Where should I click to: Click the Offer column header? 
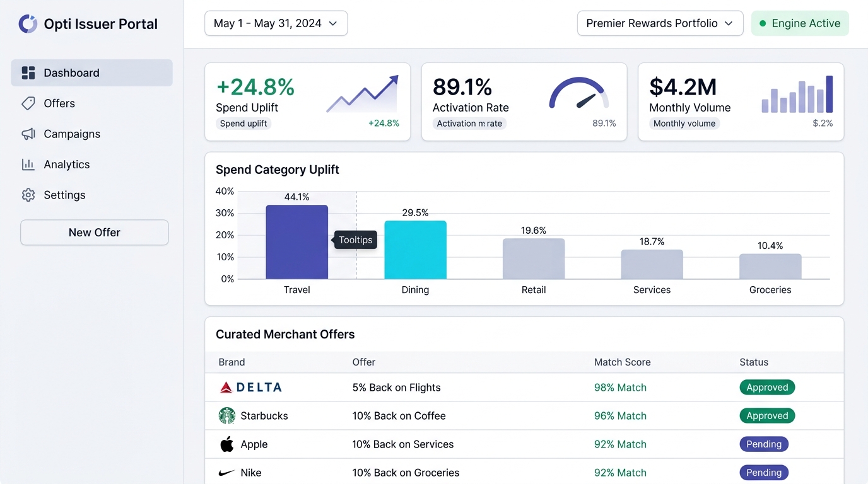[x=364, y=362]
